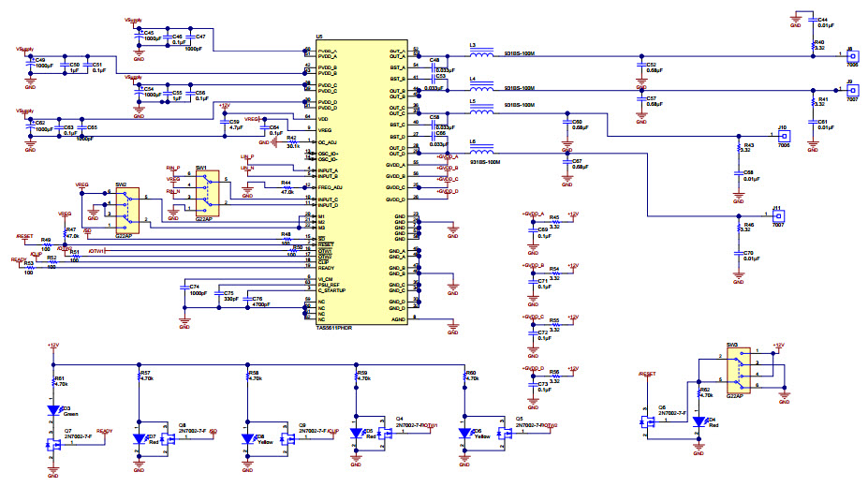The image size is (868, 487).
Task: Click the red LED D4 under SW3
Action: (x=699, y=421)
